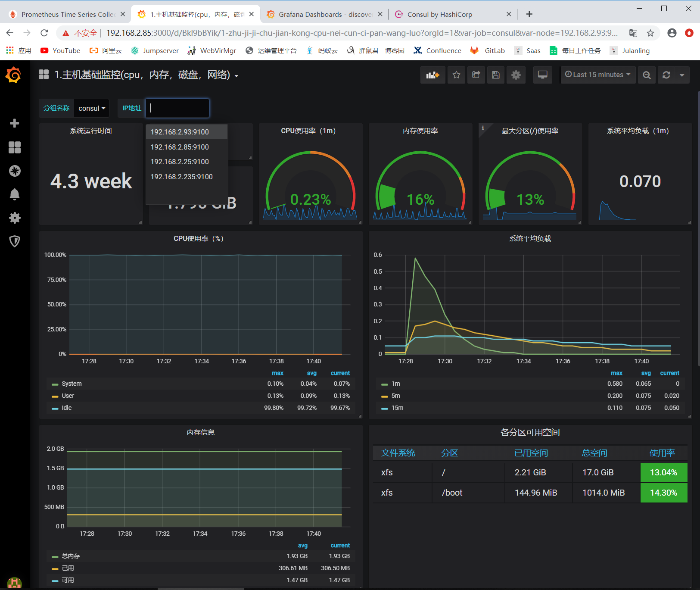Image resolution: width=700 pixels, height=590 pixels.
Task: Toggle the 15m series in load legend
Action: click(x=397, y=408)
